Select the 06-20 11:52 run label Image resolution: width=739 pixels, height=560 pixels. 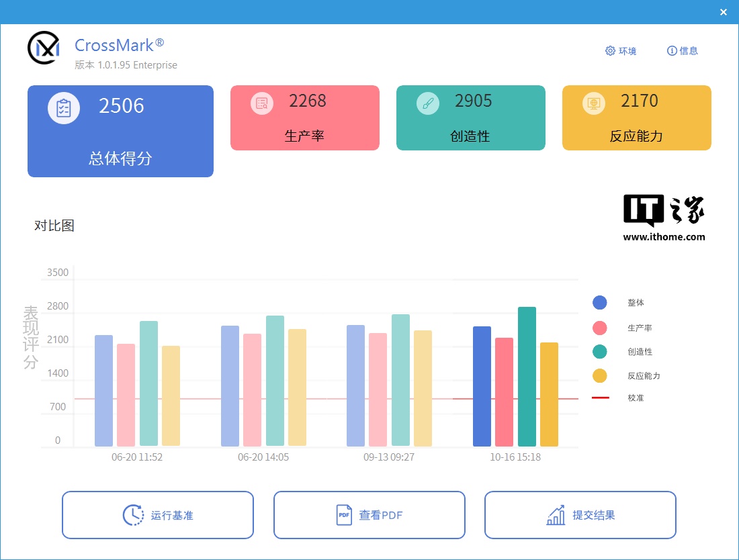[x=137, y=457]
